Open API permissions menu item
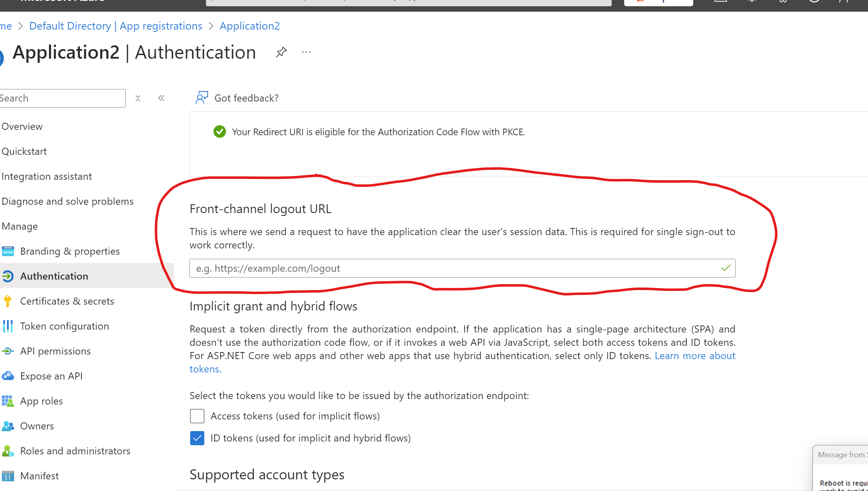868x491 pixels. (x=55, y=351)
